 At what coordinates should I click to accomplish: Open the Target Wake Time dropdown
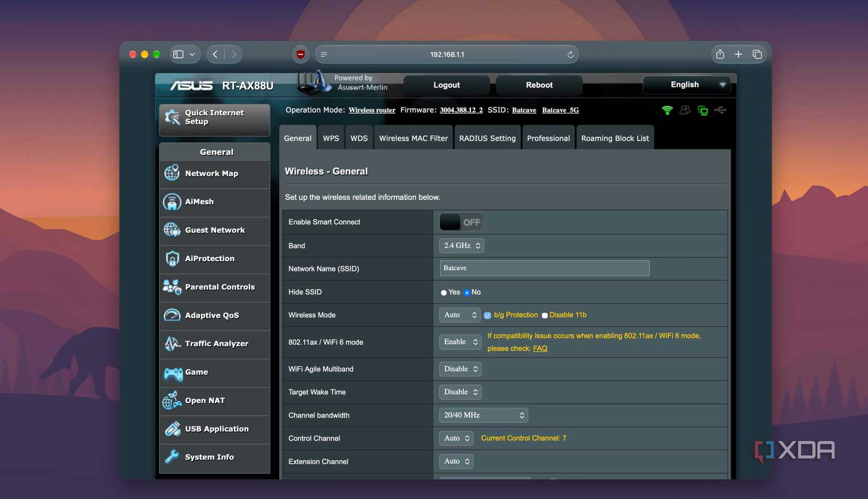coord(460,392)
